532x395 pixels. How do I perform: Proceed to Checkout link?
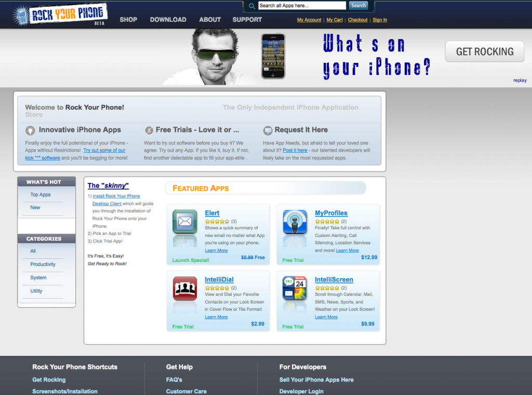357,20
